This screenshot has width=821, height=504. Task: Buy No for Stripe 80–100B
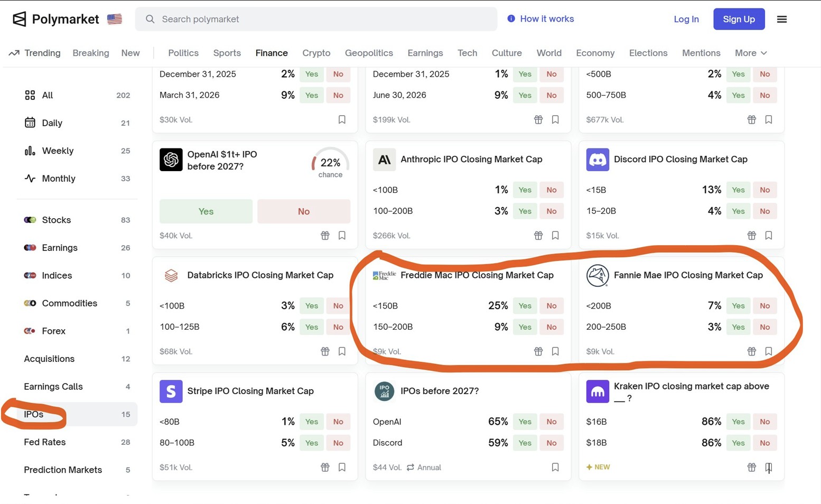(338, 443)
